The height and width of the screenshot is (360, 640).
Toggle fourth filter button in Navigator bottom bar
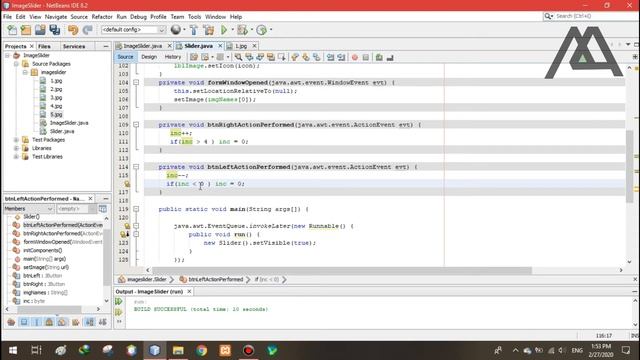click(x=49, y=322)
